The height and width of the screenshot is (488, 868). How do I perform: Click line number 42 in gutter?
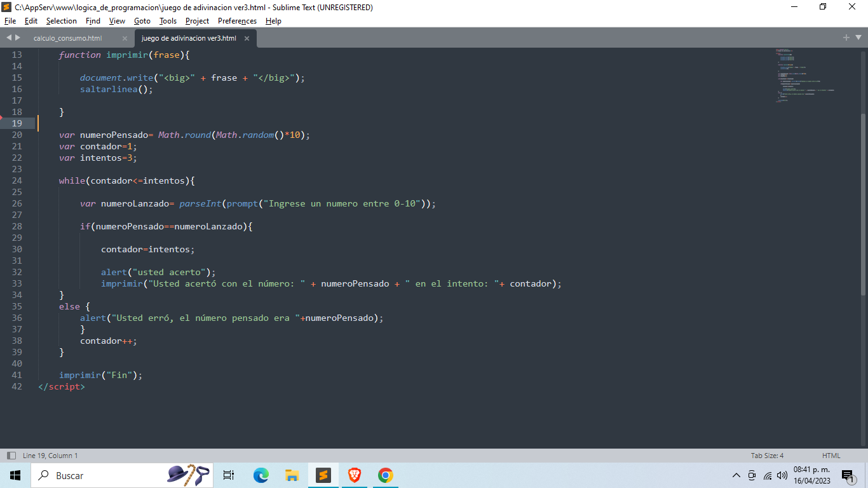tap(17, 386)
